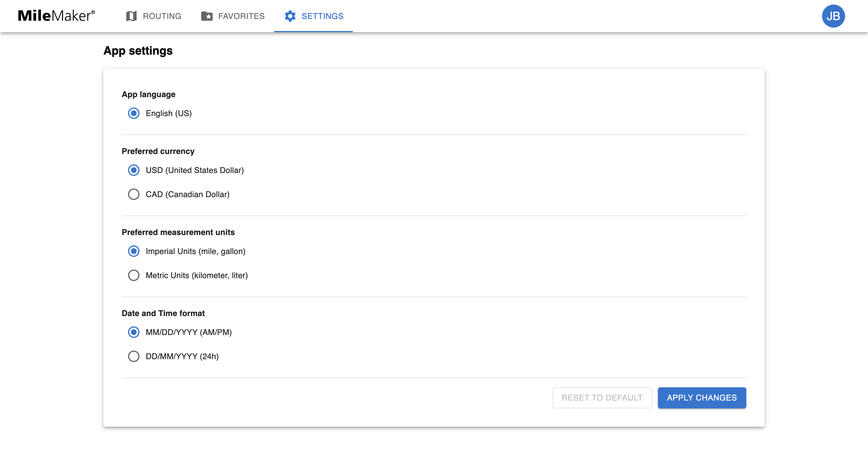Click the Routing map icon
Image resolution: width=868 pixels, height=454 pixels.
131,16
